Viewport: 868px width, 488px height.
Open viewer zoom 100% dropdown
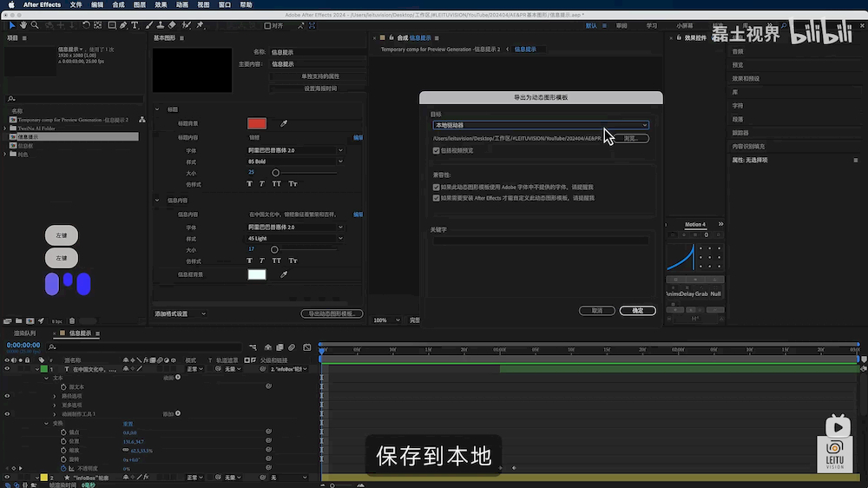click(386, 320)
